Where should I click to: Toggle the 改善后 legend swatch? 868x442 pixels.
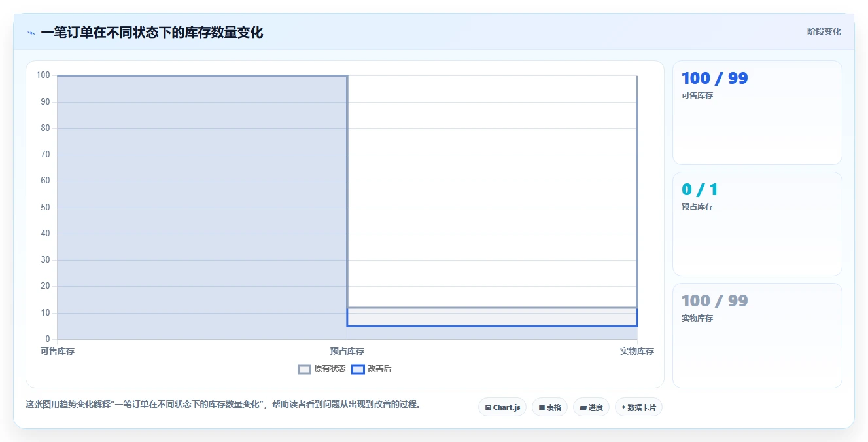(358, 369)
